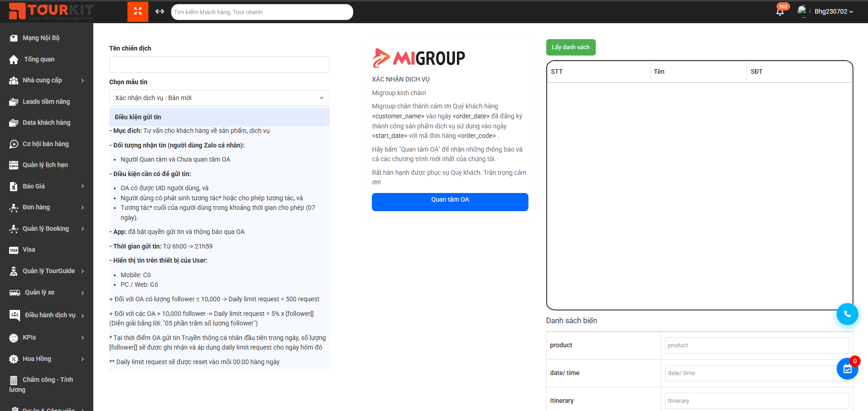
Task: Click the date/ time variable input
Action: click(x=757, y=373)
